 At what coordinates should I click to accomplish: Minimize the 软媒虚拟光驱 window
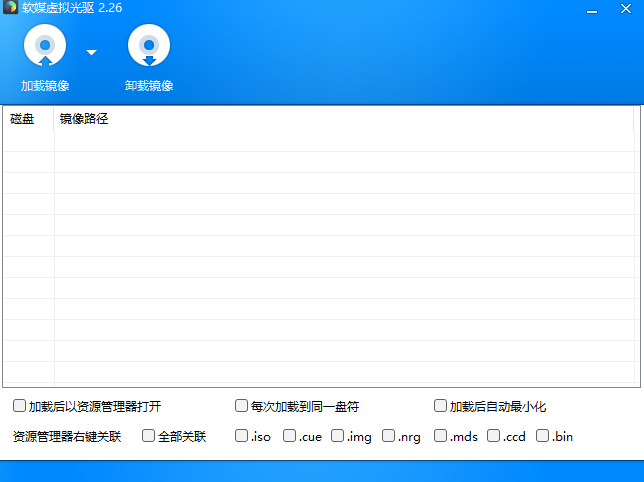(x=592, y=9)
